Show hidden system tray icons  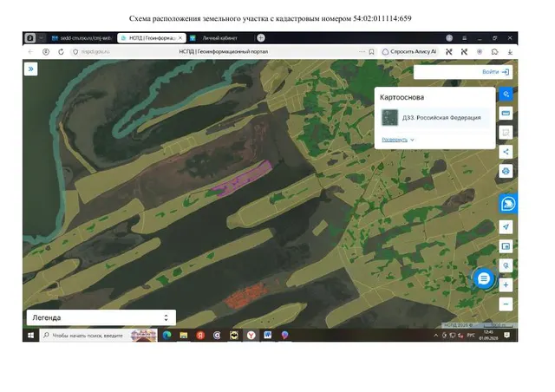click(x=435, y=336)
